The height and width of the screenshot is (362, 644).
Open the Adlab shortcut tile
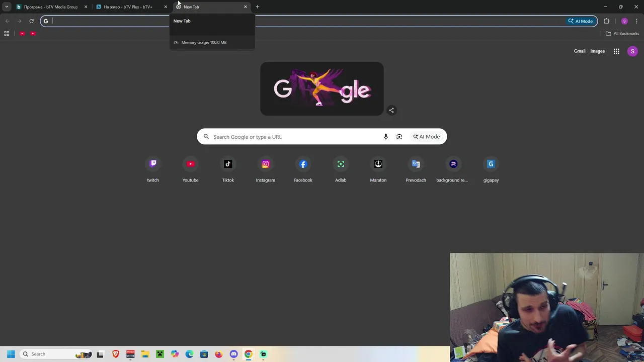tap(341, 170)
